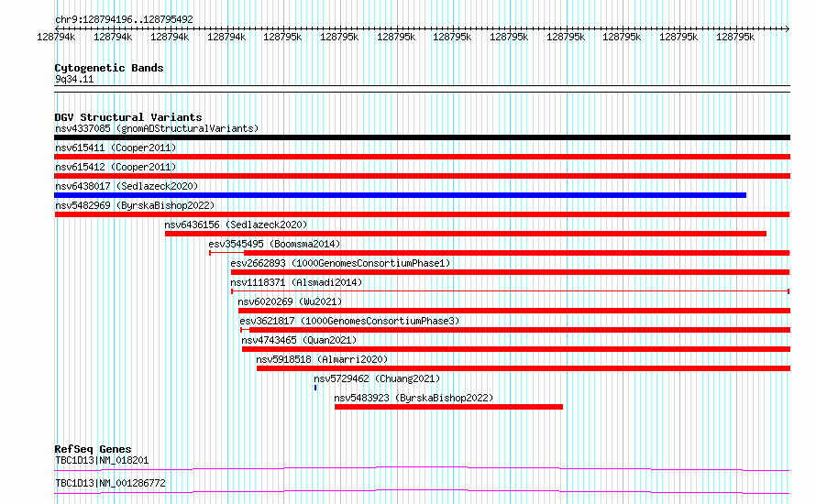Open esv3621817 (1000GenomesConsortiumPhase3) label
The image size is (816, 504).
[349, 321]
